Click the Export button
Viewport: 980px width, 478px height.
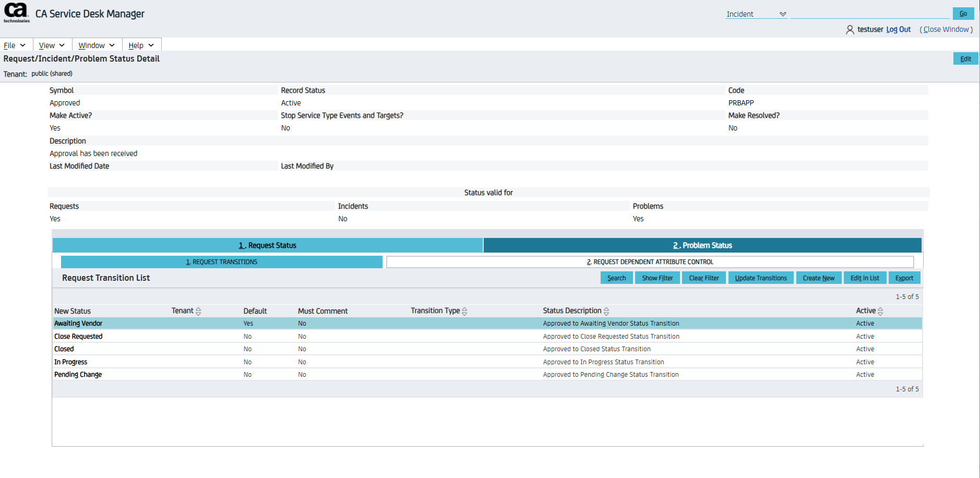point(904,278)
